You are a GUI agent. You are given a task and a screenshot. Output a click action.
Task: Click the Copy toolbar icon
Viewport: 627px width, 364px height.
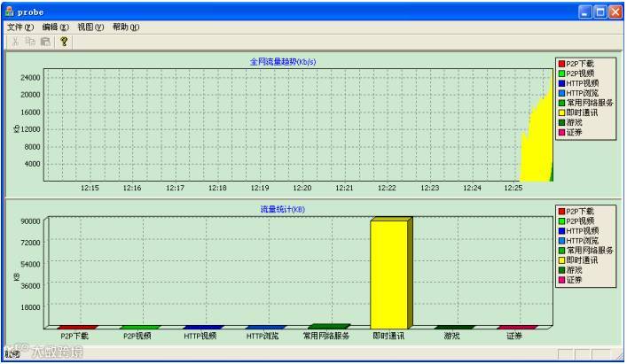(30, 42)
